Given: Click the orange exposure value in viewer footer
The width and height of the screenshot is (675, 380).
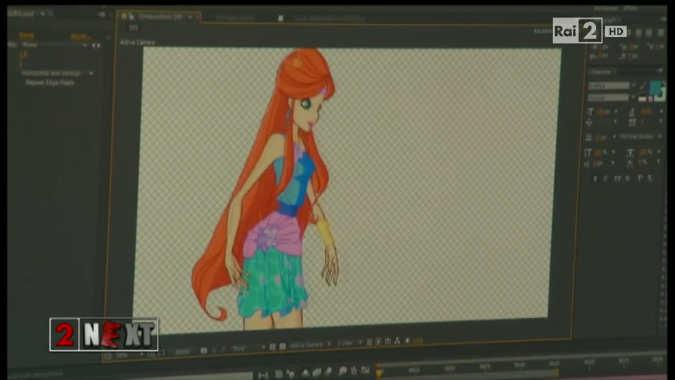Looking at the screenshot, I should point(418,341).
